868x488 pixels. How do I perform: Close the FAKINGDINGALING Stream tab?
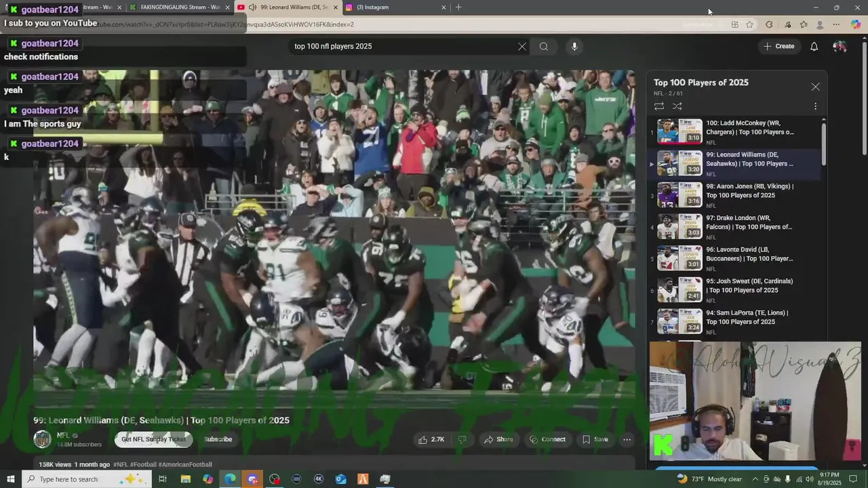227,7
